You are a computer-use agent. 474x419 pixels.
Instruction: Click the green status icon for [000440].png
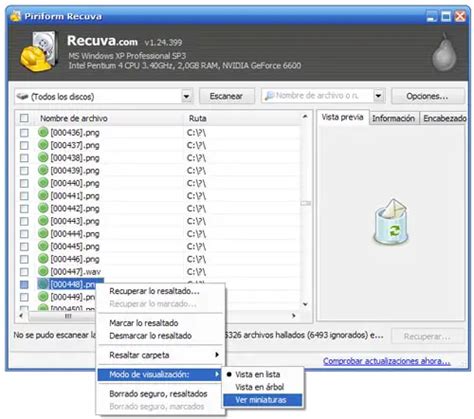[x=43, y=183]
